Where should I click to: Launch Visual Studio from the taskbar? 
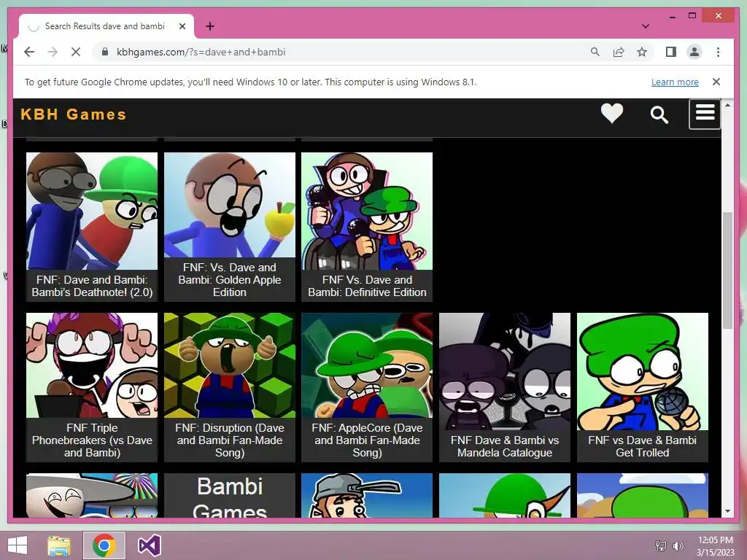click(x=149, y=545)
